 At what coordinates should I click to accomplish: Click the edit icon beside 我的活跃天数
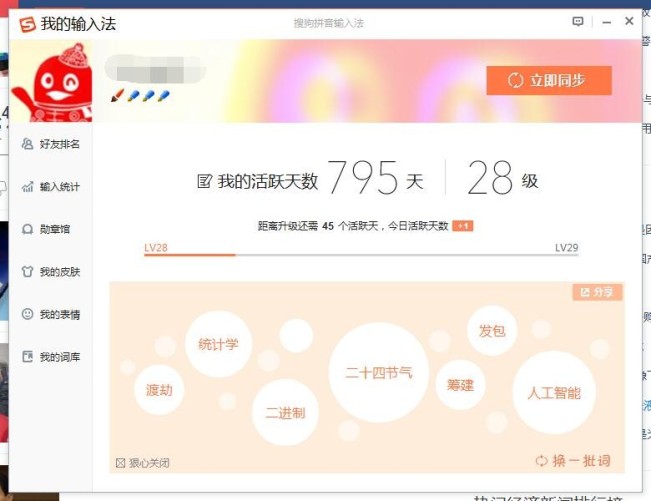[204, 181]
